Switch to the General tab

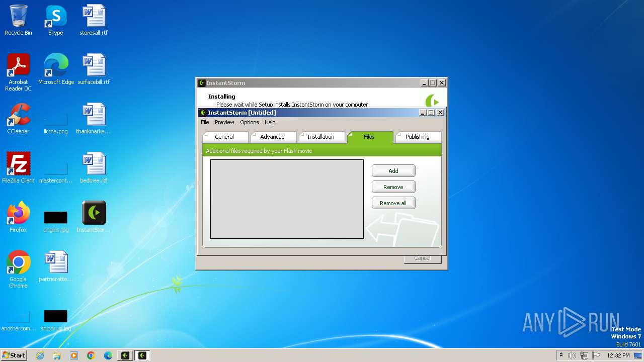point(225,137)
